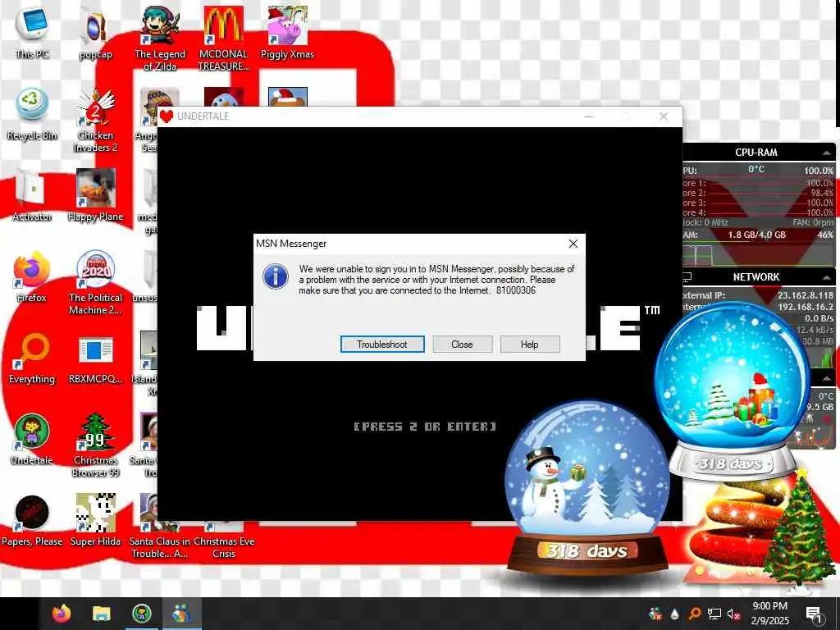
Task: Click the muted volume tray icon
Action: [733, 614]
